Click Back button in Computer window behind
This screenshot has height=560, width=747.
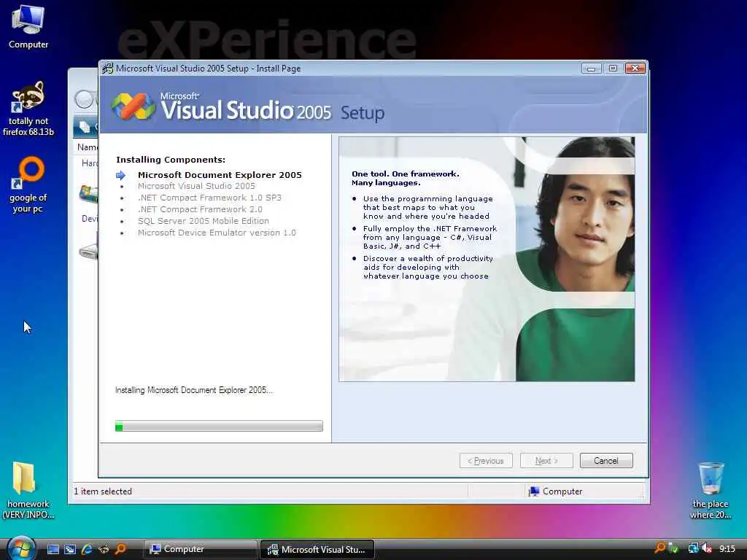pyautogui.click(x=85, y=99)
